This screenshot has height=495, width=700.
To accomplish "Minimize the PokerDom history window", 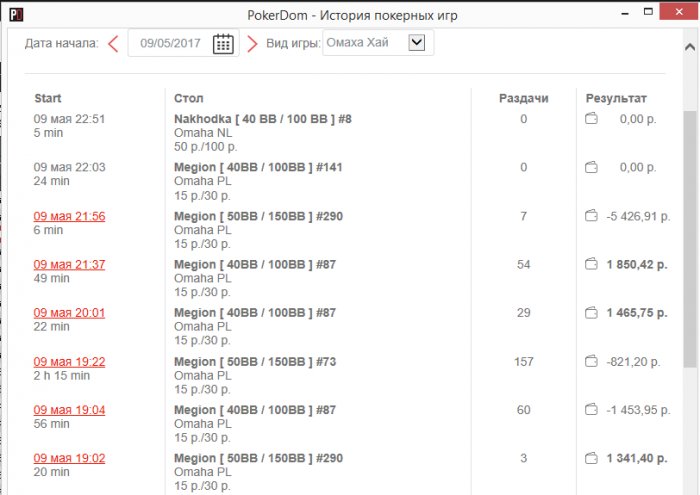I will 625,13.
